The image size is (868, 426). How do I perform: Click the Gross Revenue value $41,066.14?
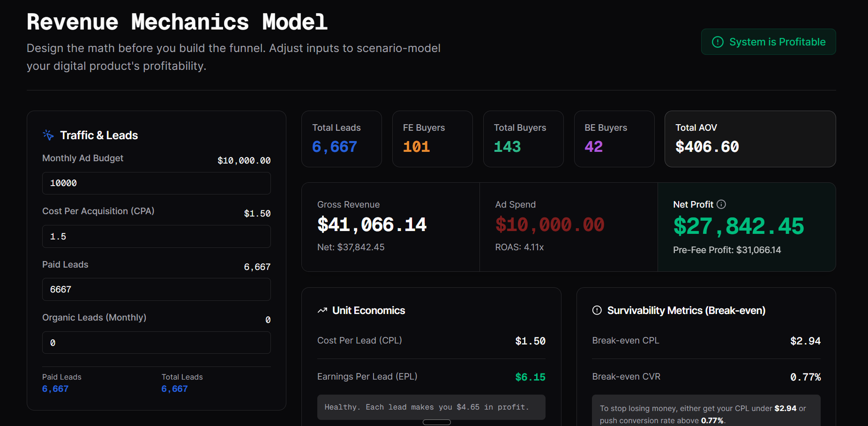pos(372,225)
